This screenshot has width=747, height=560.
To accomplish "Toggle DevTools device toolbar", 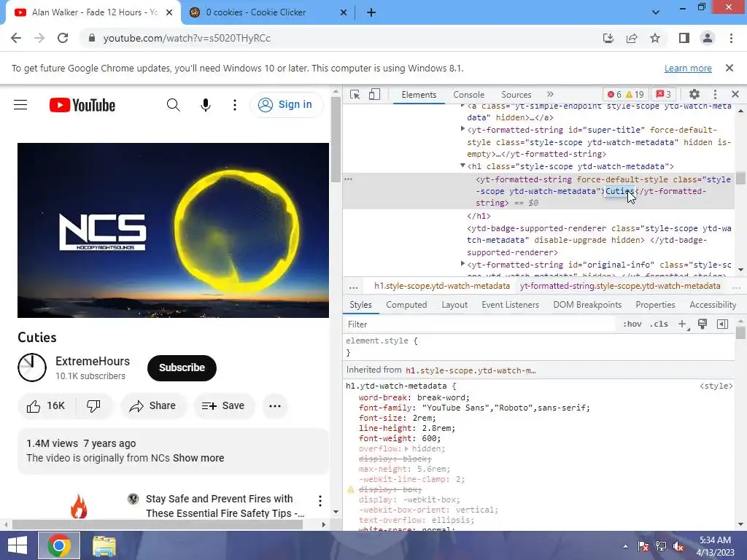I will coord(374,94).
